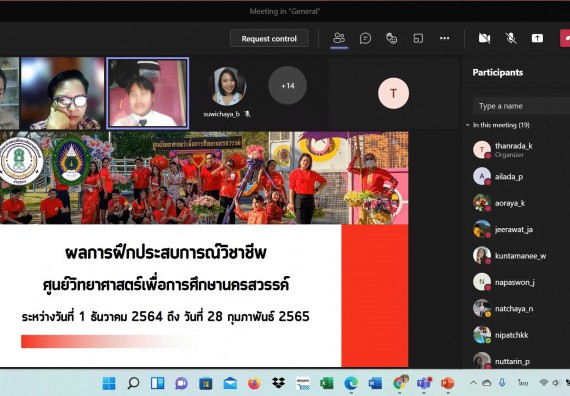
Task: Open the Windows Start menu
Action: (109, 383)
